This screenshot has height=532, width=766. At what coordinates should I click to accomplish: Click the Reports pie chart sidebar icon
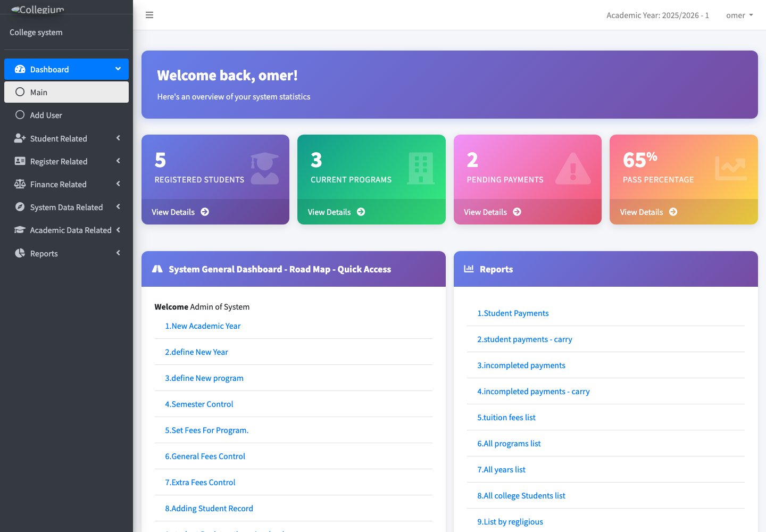point(20,253)
